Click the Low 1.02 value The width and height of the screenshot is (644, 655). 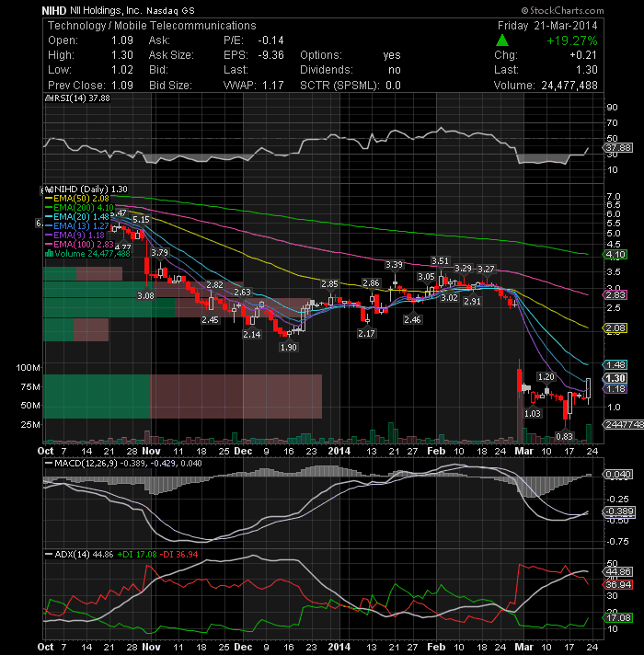[x=122, y=70]
